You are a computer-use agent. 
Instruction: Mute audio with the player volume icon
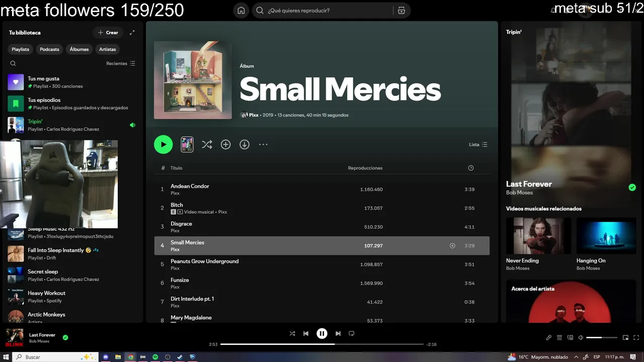tap(581, 338)
